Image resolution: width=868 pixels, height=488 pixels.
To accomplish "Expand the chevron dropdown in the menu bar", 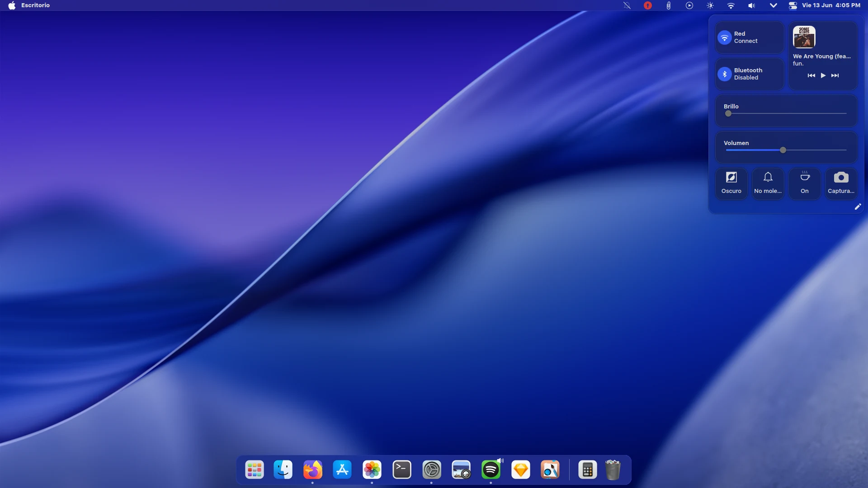I will click(773, 5).
